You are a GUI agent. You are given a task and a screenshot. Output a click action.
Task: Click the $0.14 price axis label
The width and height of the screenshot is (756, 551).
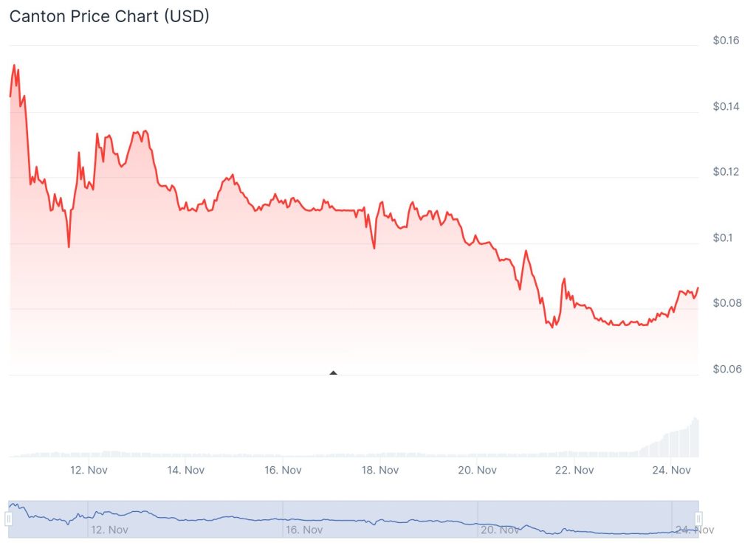click(726, 106)
